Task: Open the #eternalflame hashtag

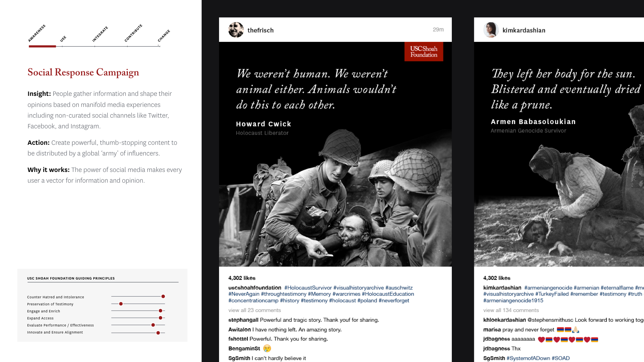Action: coord(617,288)
